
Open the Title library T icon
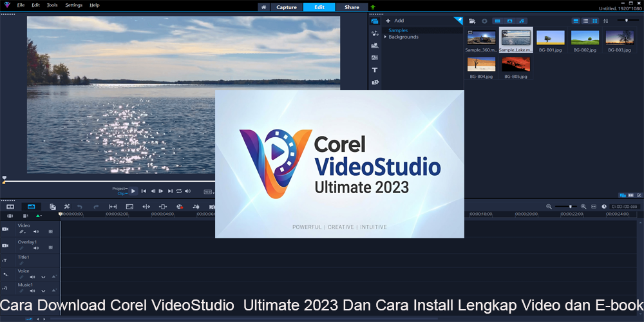(x=375, y=70)
